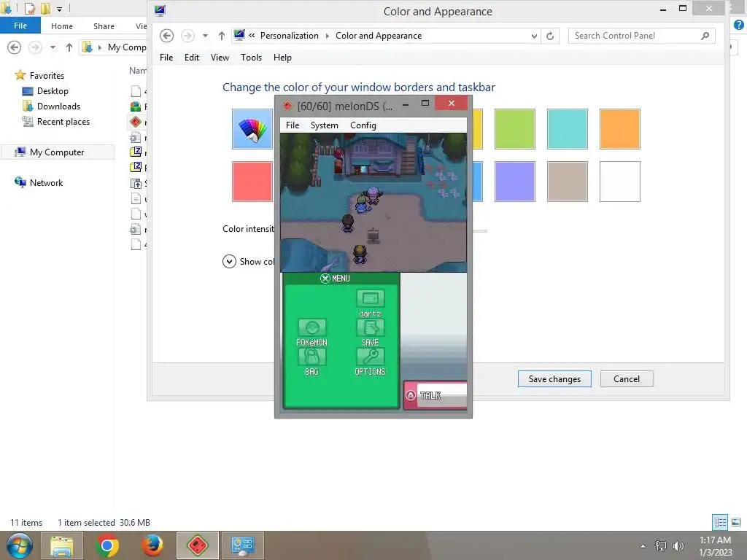Tap the BAG icon in game menu

tap(312, 357)
